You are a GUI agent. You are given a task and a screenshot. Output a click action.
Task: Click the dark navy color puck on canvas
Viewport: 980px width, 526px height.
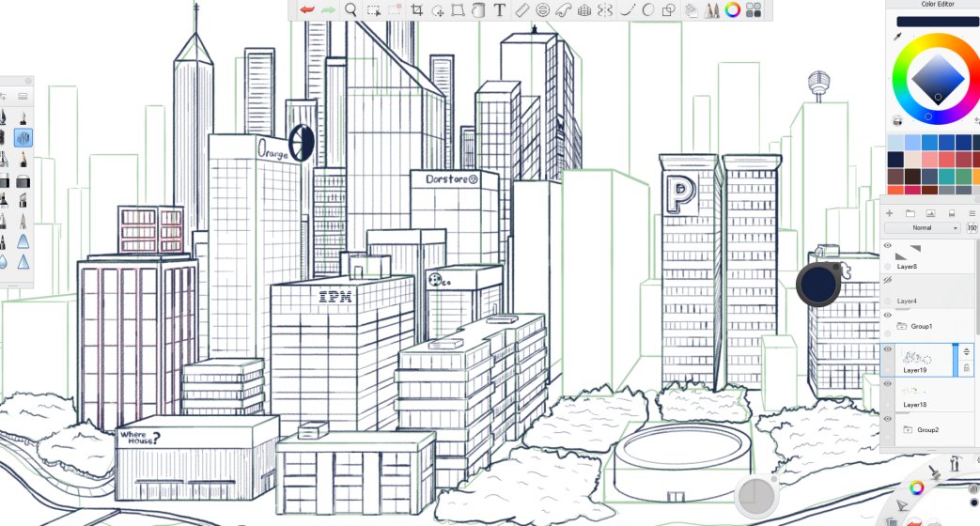818,285
